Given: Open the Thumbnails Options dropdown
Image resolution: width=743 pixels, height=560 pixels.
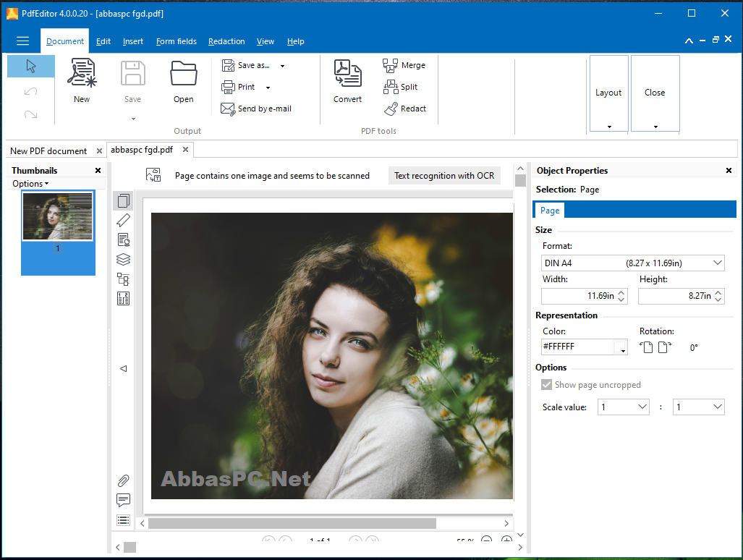Looking at the screenshot, I should [x=30, y=183].
